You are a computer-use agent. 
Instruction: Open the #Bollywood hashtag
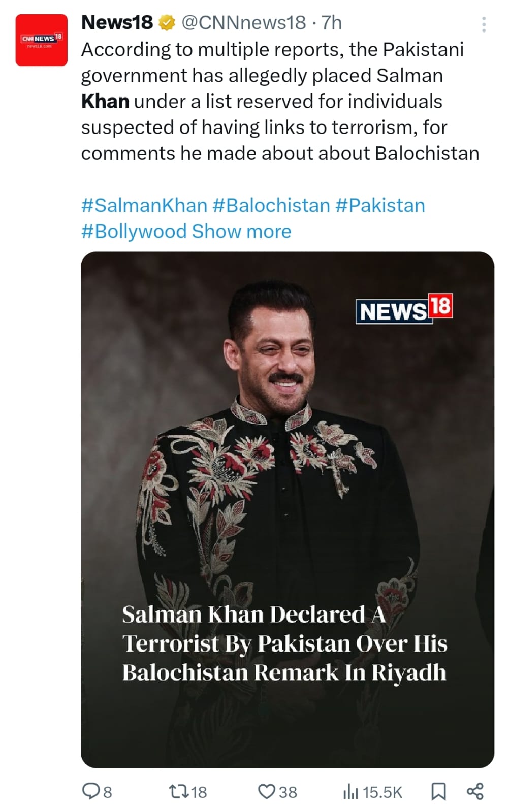pyautogui.click(x=134, y=232)
